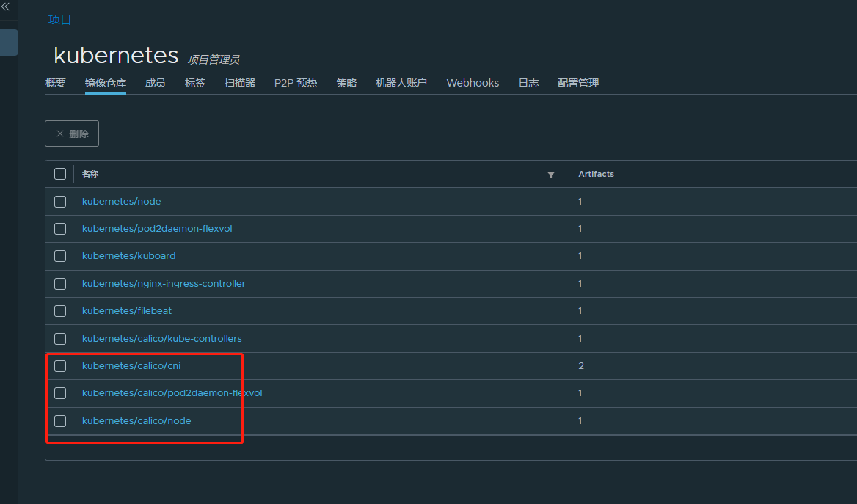Image resolution: width=857 pixels, height=504 pixels.
Task: Open the P2P 预热 tab
Action: pos(296,83)
